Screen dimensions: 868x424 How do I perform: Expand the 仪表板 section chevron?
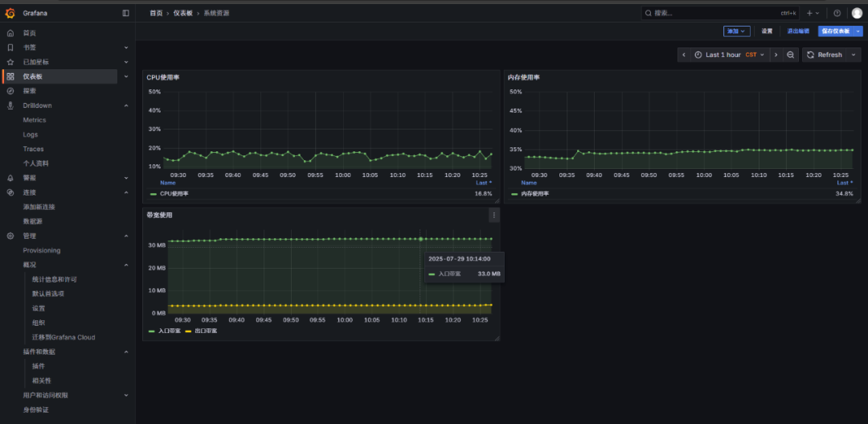tap(126, 76)
